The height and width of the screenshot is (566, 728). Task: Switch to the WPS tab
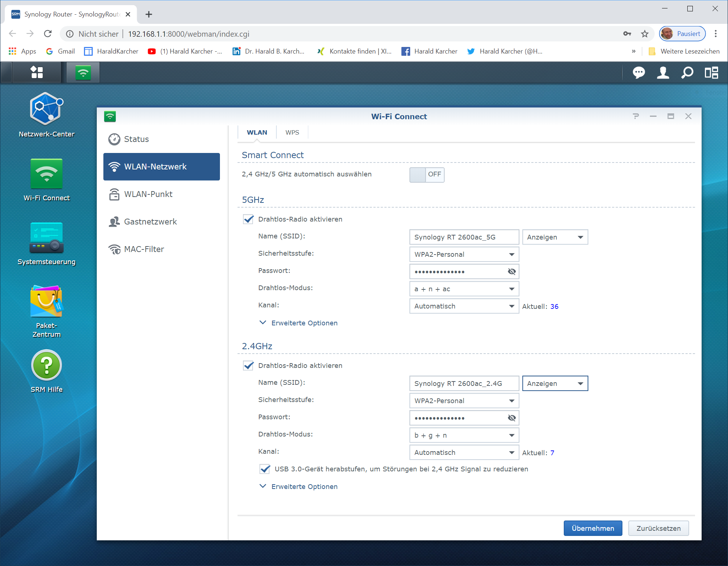pos(292,132)
